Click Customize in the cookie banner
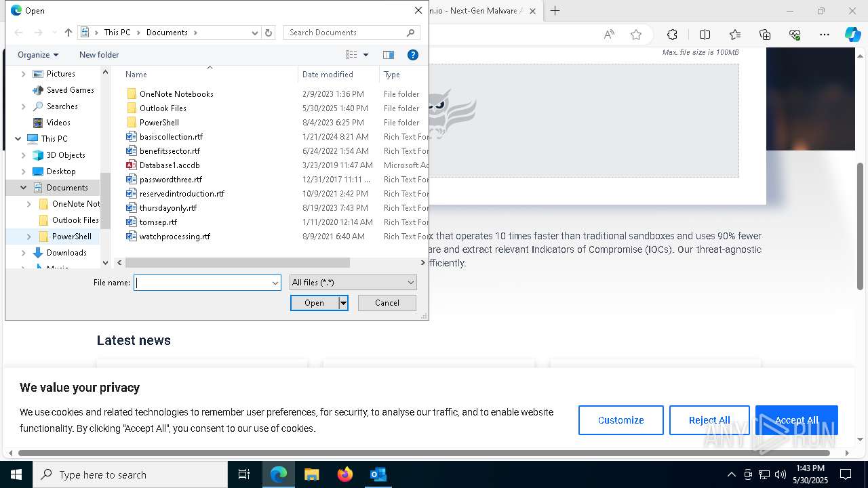 click(620, 420)
